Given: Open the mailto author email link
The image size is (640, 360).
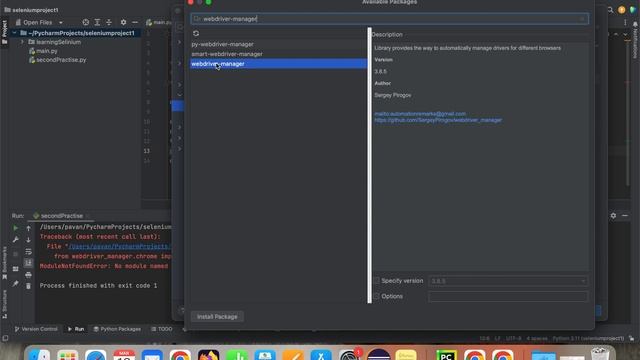Looking at the screenshot, I should tap(420, 114).
